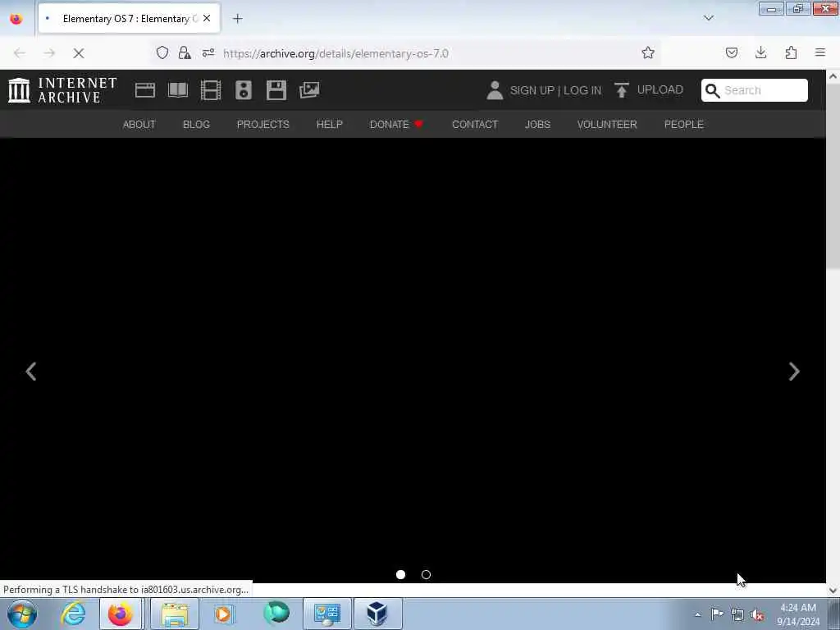
Task: Go forward to the next page
Action: point(49,53)
